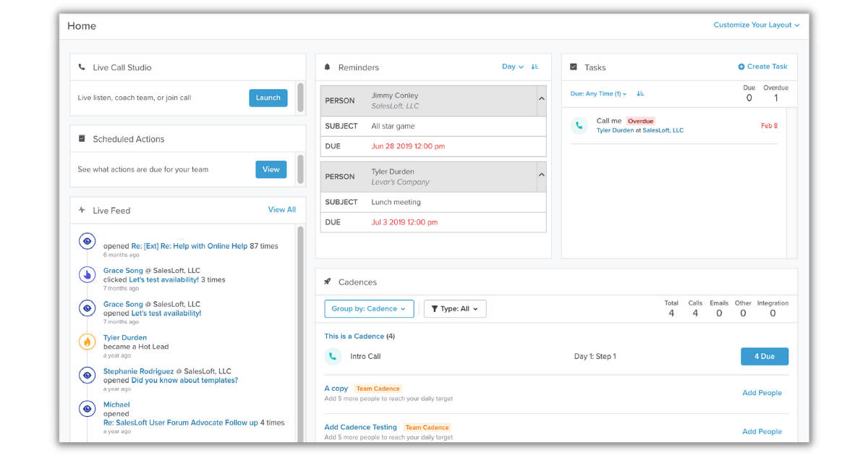Open the Customize Your Layout menu

(754, 24)
